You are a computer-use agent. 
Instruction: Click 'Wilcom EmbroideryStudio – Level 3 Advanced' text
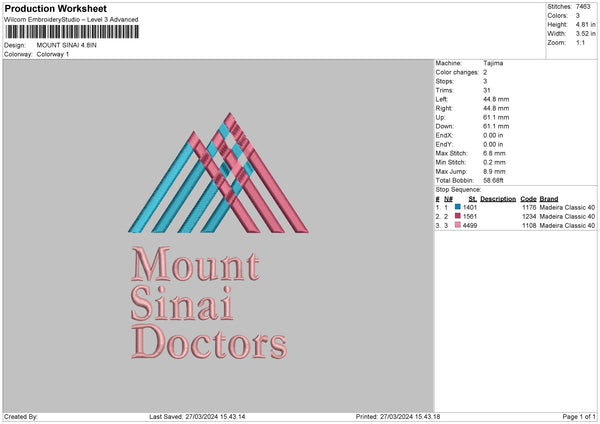[x=71, y=20]
